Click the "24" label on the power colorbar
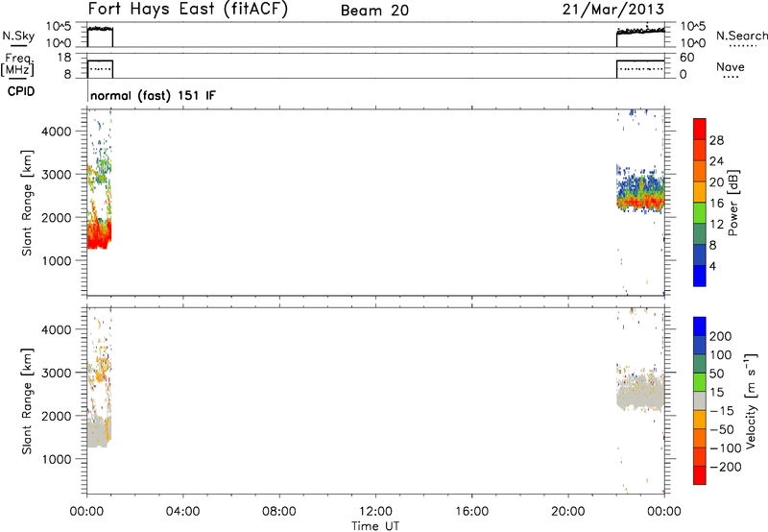 716,161
